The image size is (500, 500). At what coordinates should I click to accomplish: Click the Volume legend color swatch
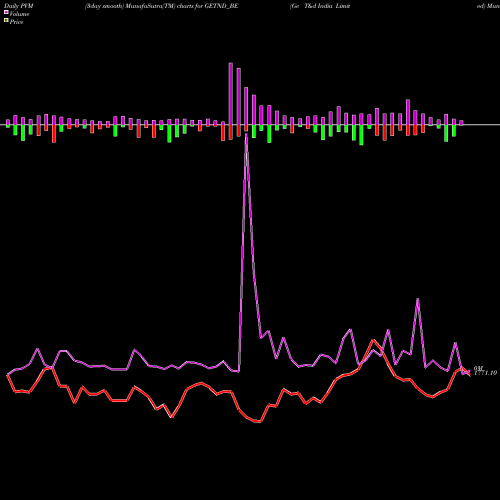pos(6,13)
